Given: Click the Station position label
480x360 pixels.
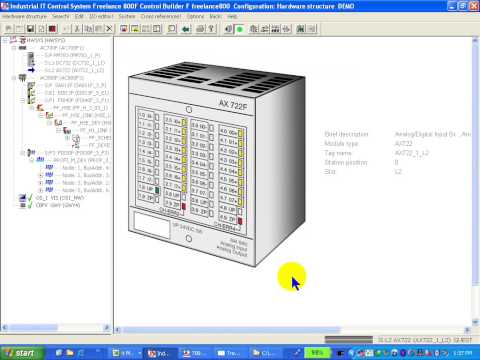Looking at the screenshot, I should (x=346, y=162).
